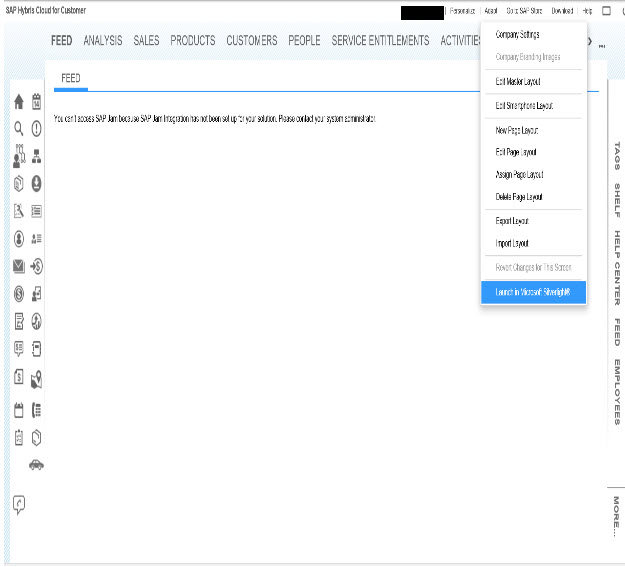Click the square window icon in top bar

click(606, 11)
